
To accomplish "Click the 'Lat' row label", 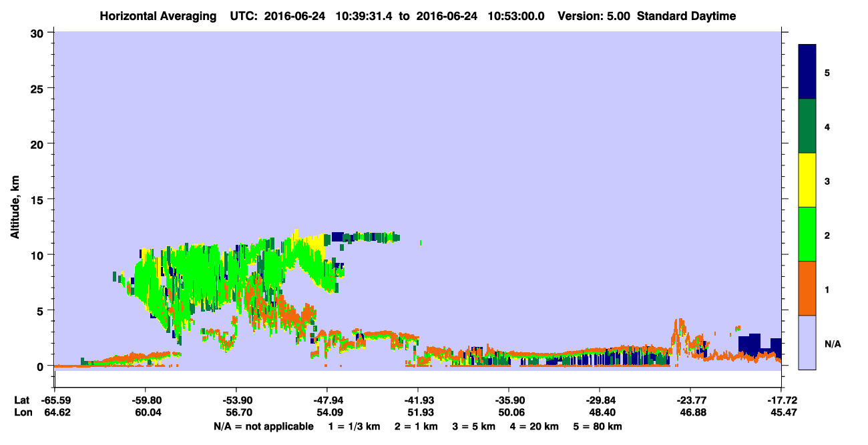I will 21,400.
